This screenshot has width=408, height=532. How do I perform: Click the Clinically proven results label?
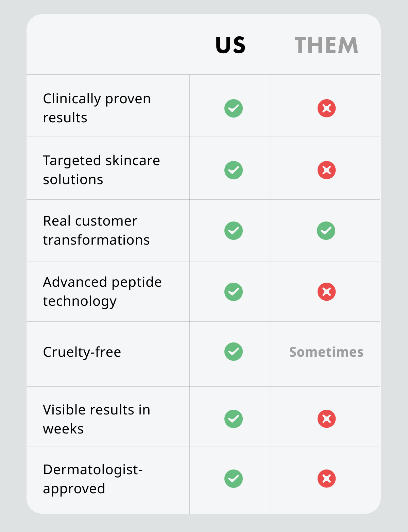[x=97, y=108]
